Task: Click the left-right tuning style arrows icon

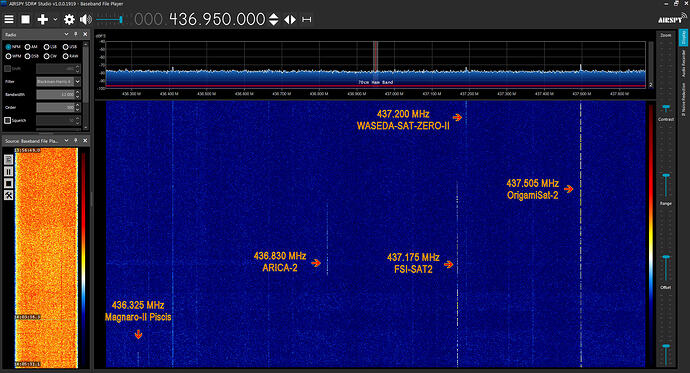Action: [x=290, y=19]
